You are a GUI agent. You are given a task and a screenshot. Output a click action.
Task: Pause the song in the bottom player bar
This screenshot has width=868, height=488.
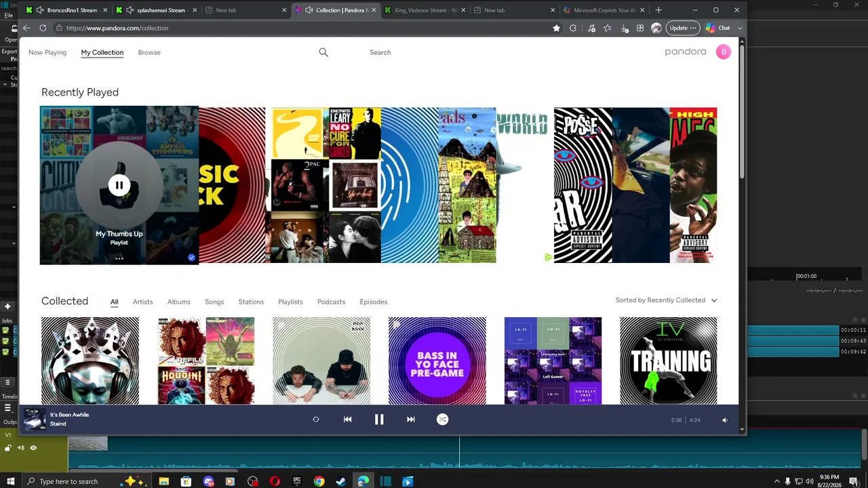pos(379,420)
